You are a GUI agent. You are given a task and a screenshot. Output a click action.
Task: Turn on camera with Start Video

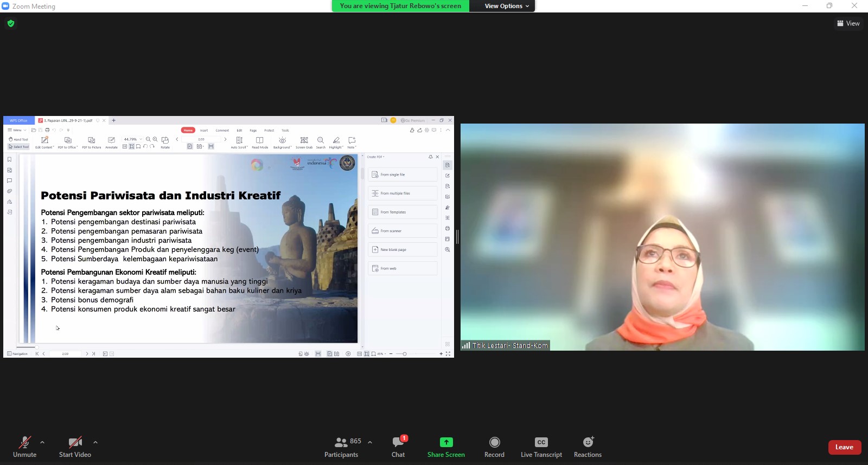[x=75, y=447]
